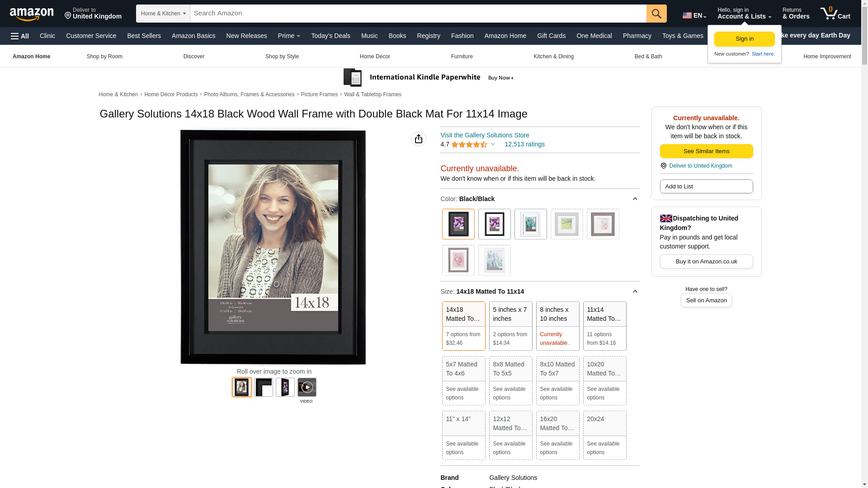Screen dimensions: 868x488
Task: Click the orange search magnifier button
Action: pyautogui.click(x=656, y=14)
